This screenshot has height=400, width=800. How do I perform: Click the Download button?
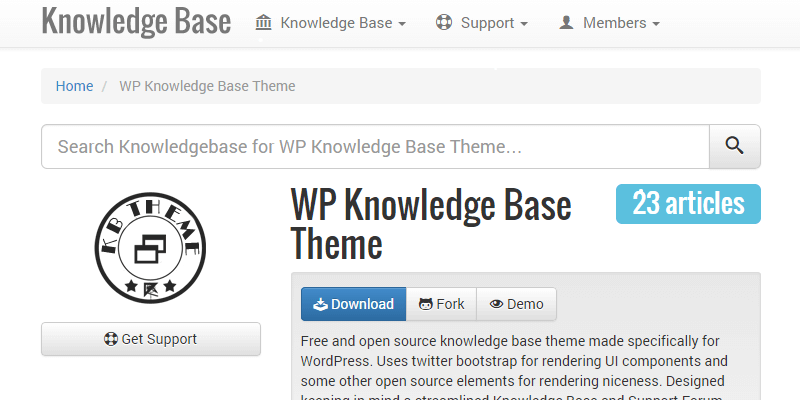click(354, 304)
